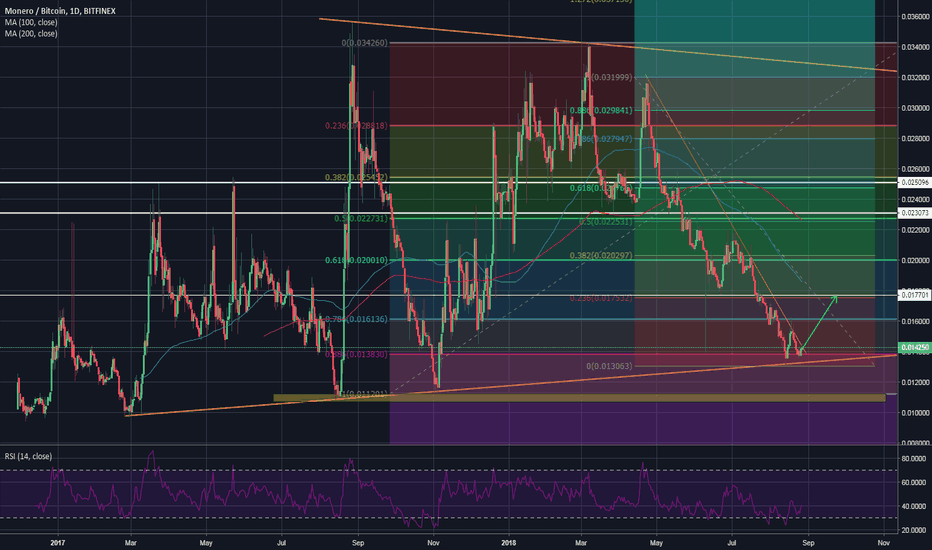The image size is (932, 550).
Task: Click the 0.017701 horizontal line price tag
Action: 915,294
